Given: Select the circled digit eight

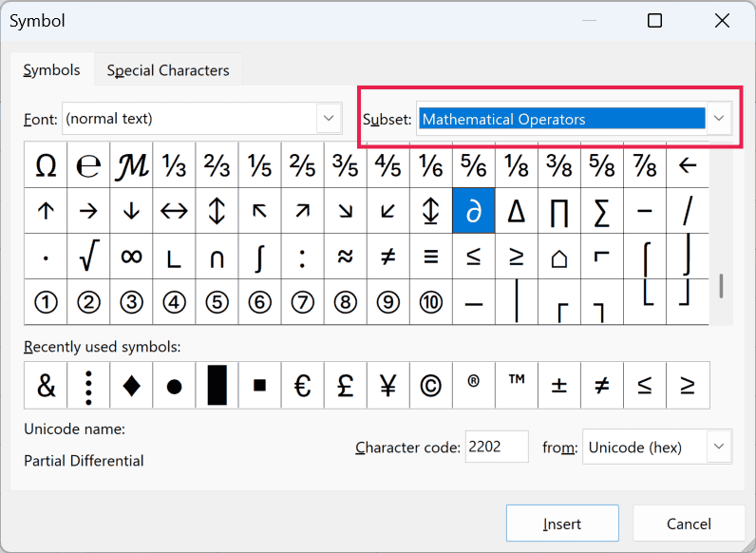Looking at the screenshot, I should click(x=345, y=302).
